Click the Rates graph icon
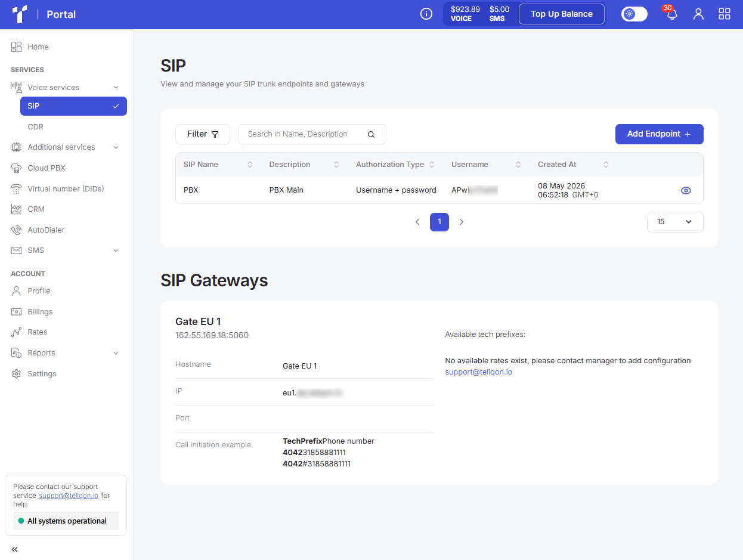743x560 pixels. [17, 332]
